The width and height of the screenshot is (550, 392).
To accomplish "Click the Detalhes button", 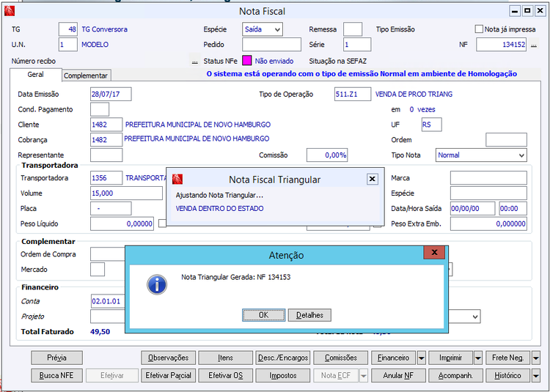I will (x=309, y=315).
